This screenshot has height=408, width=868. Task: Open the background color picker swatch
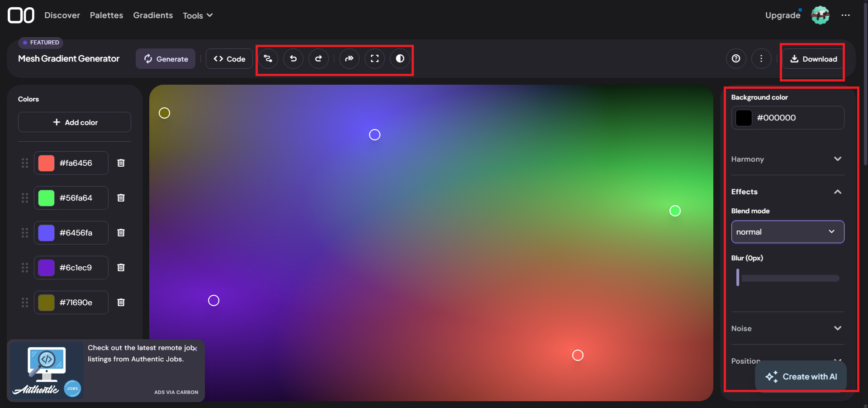[x=743, y=118]
